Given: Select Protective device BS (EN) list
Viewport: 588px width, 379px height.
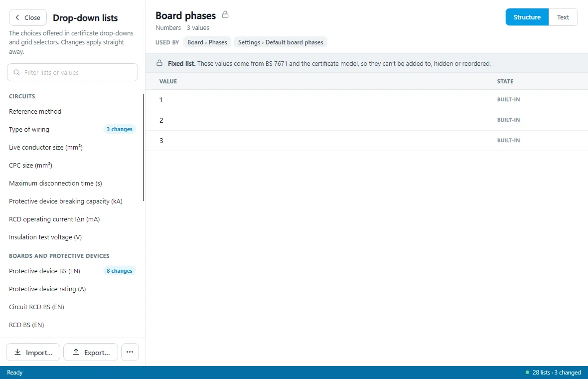Looking at the screenshot, I should 72,271.
